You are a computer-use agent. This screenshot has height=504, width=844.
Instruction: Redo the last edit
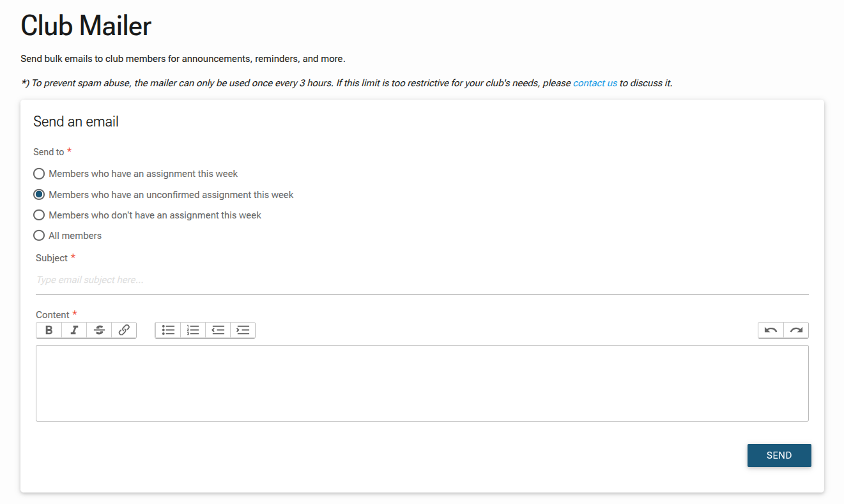[796, 330]
